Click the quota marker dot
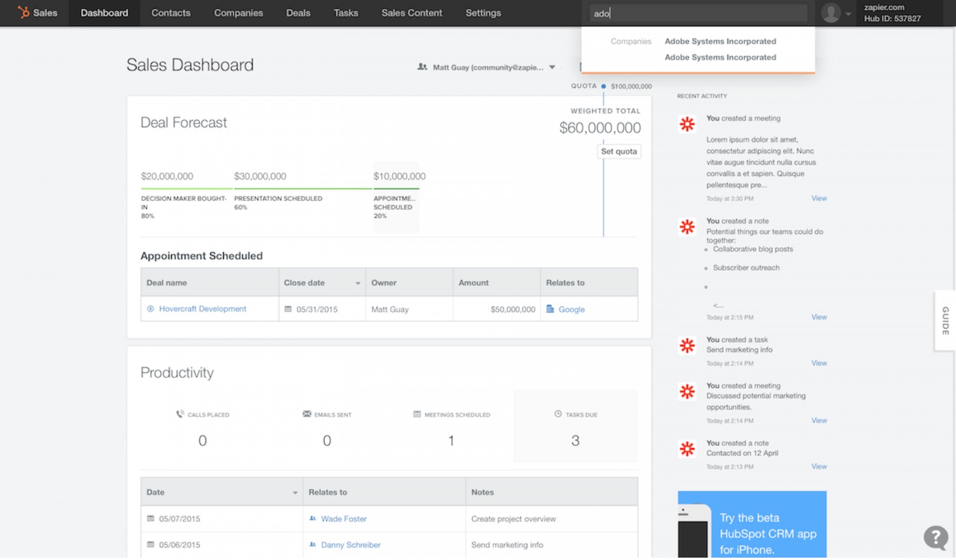956x560 pixels. tap(603, 86)
